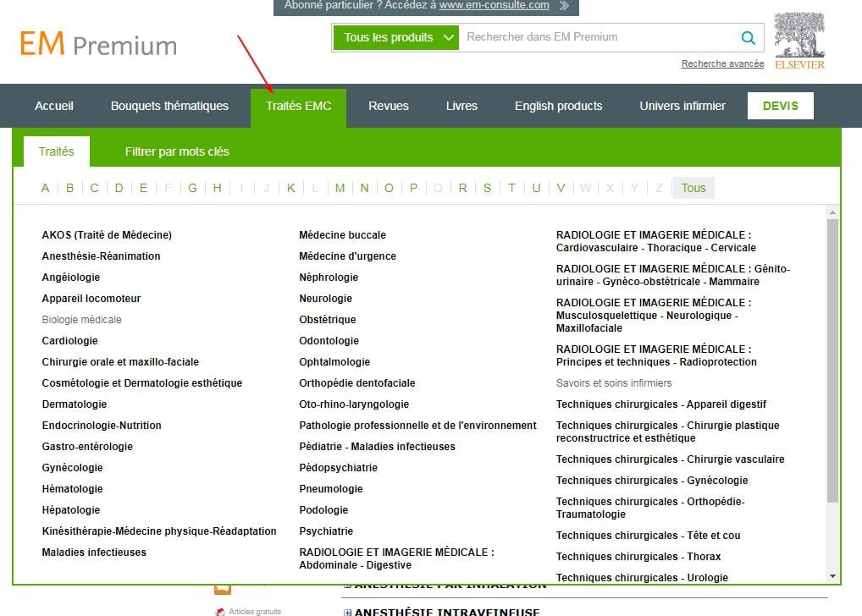Switch to the Traités tab
Viewport: 862px width, 616px height.
pos(56,151)
